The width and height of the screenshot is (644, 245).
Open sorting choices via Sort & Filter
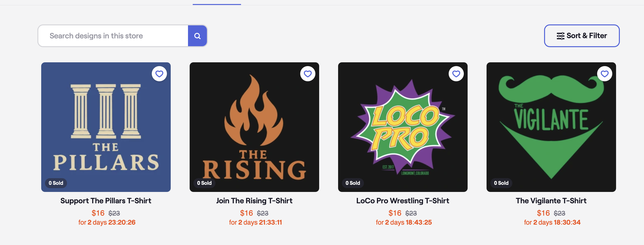click(582, 36)
